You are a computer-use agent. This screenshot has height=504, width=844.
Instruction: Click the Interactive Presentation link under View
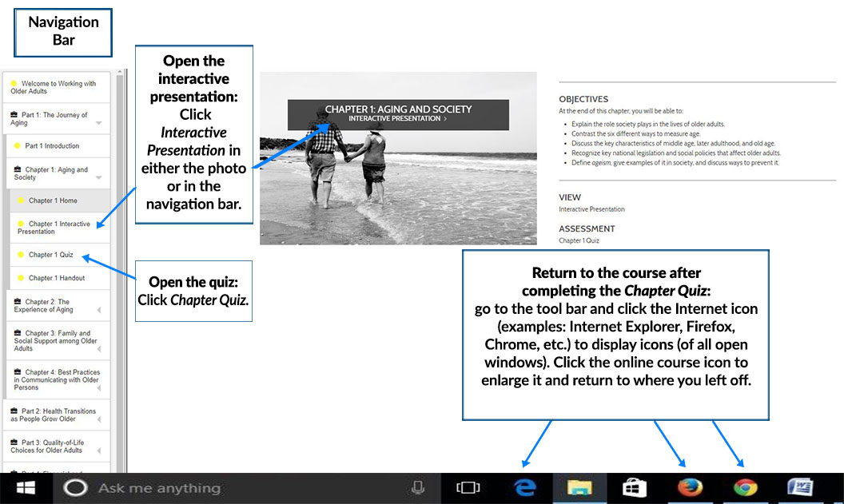tap(591, 209)
